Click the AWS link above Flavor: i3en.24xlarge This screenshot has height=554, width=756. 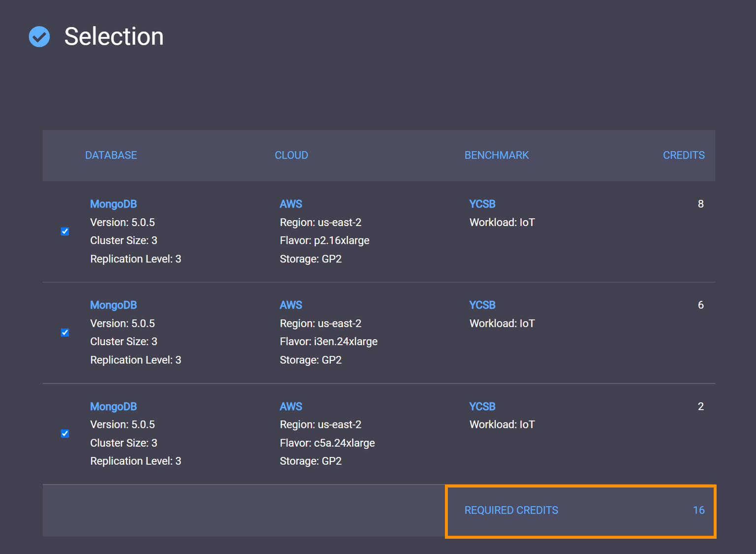tap(291, 305)
